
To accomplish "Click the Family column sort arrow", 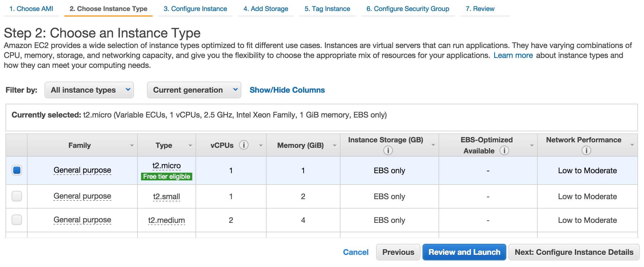I will point(132,146).
